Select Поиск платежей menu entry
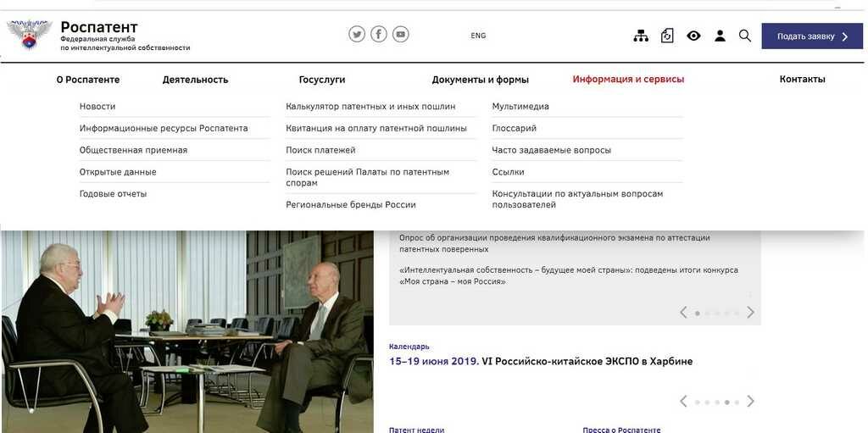This screenshot has height=433, width=868. (320, 150)
